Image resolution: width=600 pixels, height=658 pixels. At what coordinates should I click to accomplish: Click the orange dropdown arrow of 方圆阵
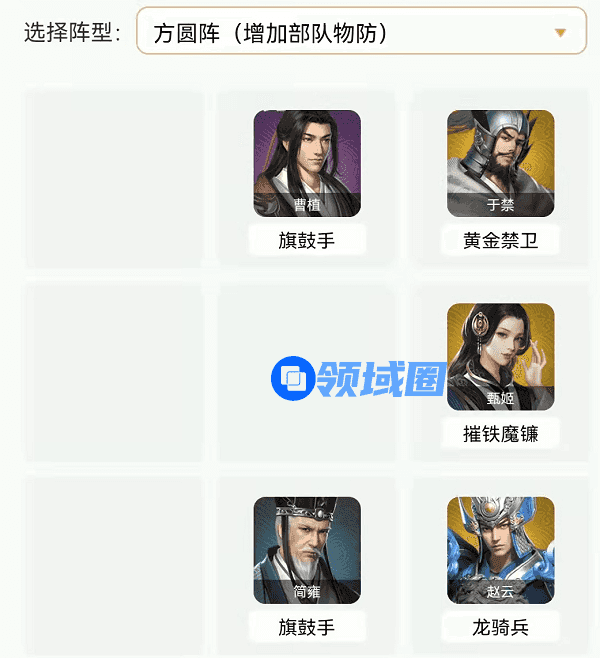560,33
